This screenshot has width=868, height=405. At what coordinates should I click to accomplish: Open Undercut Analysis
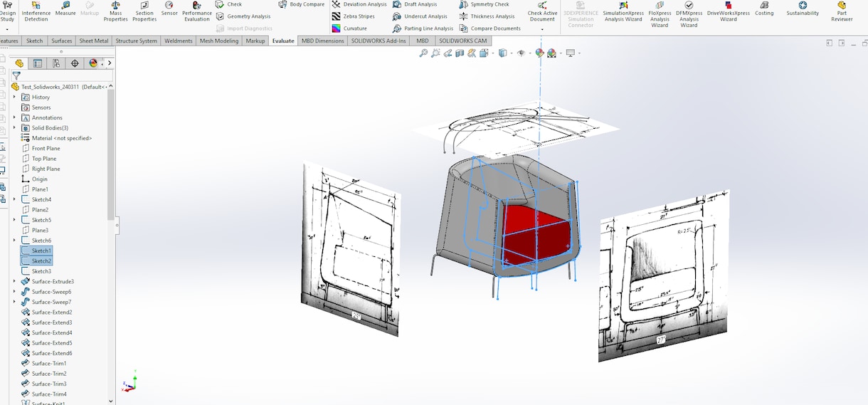click(420, 16)
